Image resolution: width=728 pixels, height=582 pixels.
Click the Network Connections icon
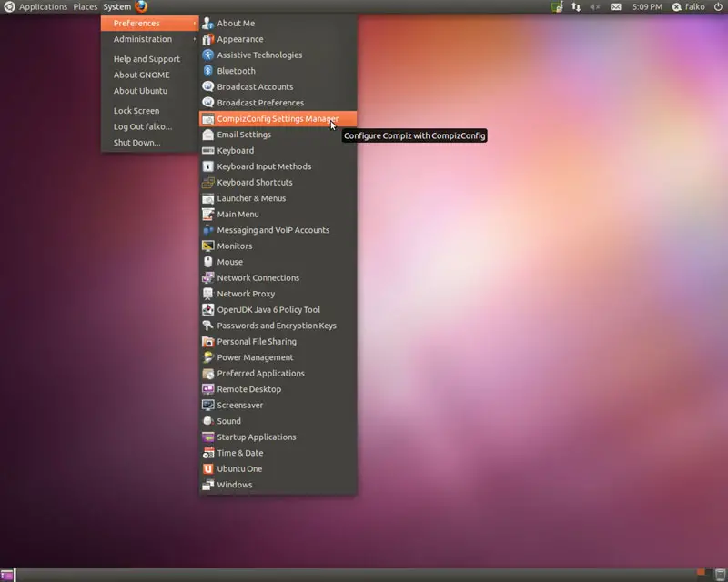(x=208, y=278)
